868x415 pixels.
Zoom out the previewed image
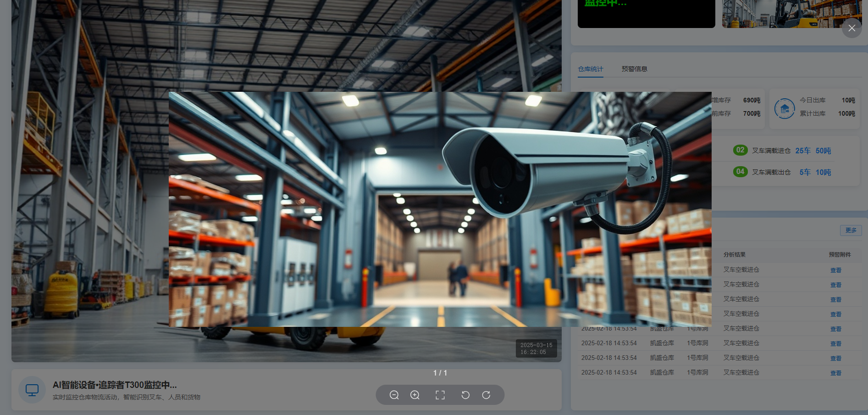[394, 395]
